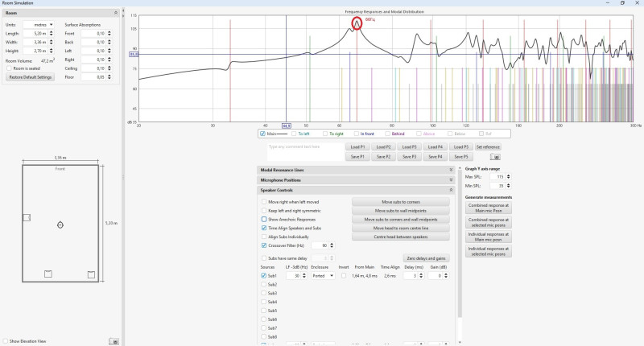Capture the graph with the camera icon
Viewport: 644px width, 346px height.
[x=495, y=157]
